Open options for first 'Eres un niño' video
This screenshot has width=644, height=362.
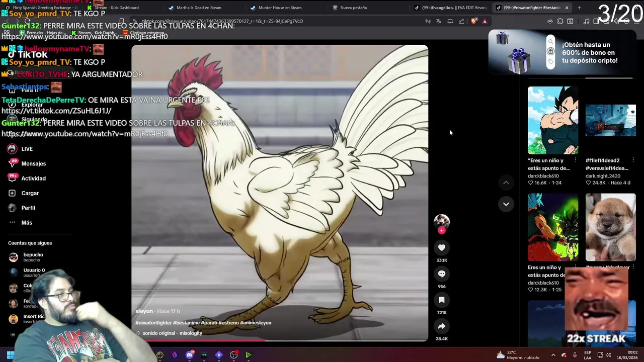tap(575, 160)
